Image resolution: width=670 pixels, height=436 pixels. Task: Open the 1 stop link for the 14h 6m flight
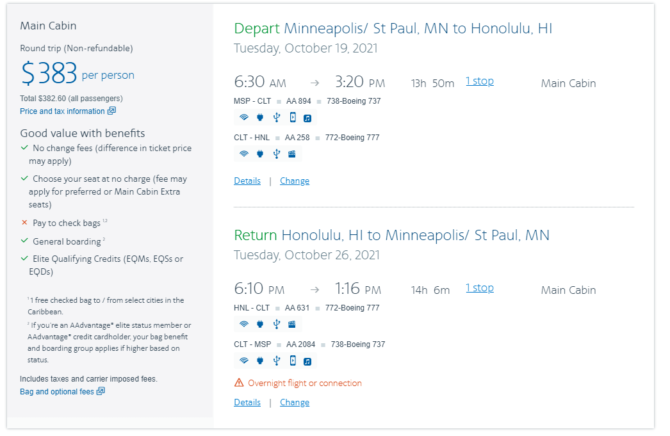[x=479, y=288]
